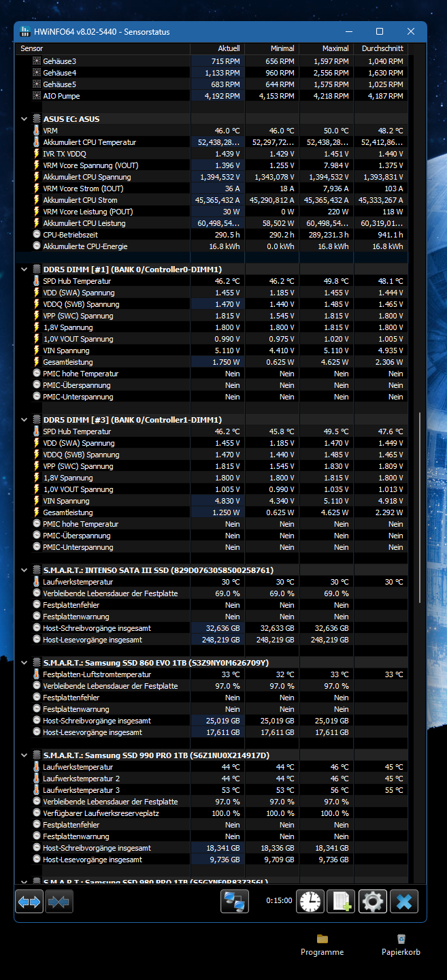Click drive icon of INTENSO SATA III SSD group
This screenshot has width=447, height=980.
click(x=37, y=570)
